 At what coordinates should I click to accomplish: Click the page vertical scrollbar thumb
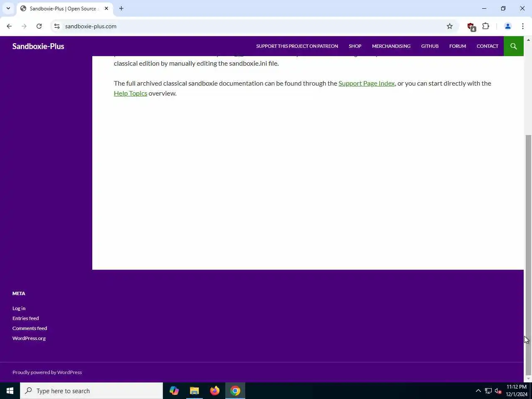528,254
